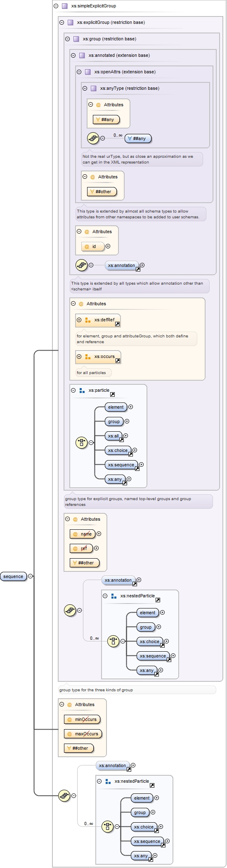Image resolution: width=227 pixels, height=868 pixels.
Task: Click the xs:particle group icon
Action: [x=82, y=390]
